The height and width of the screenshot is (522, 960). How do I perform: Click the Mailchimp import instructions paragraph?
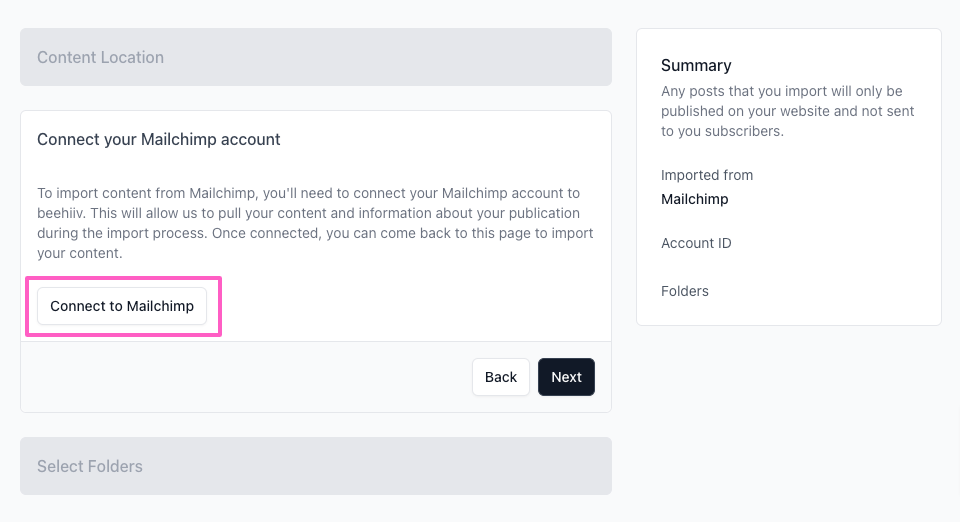pyautogui.click(x=315, y=223)
